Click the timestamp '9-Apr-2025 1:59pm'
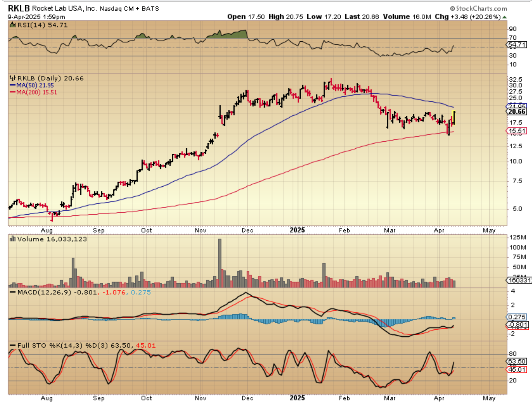The height and width of the screenshot is (402, 532). (x=36, y=17)
